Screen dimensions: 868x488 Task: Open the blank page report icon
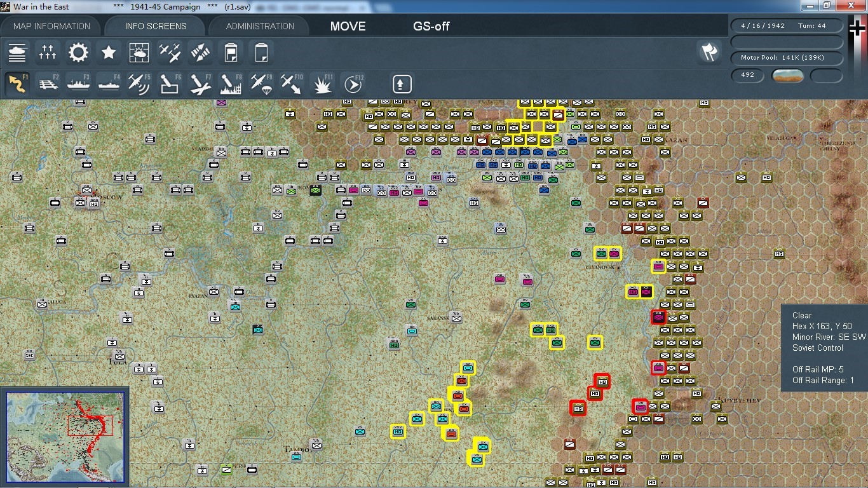[x=261, y=52]
